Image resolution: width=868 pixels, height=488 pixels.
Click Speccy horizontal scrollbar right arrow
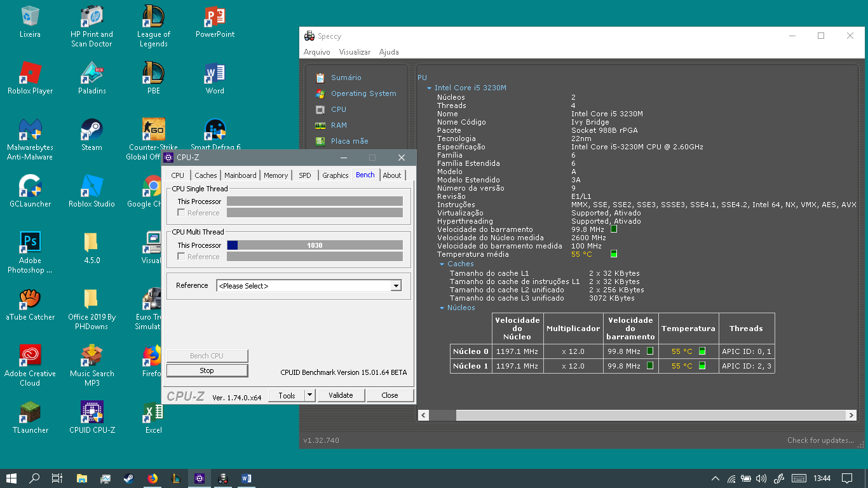pos(851,415)
